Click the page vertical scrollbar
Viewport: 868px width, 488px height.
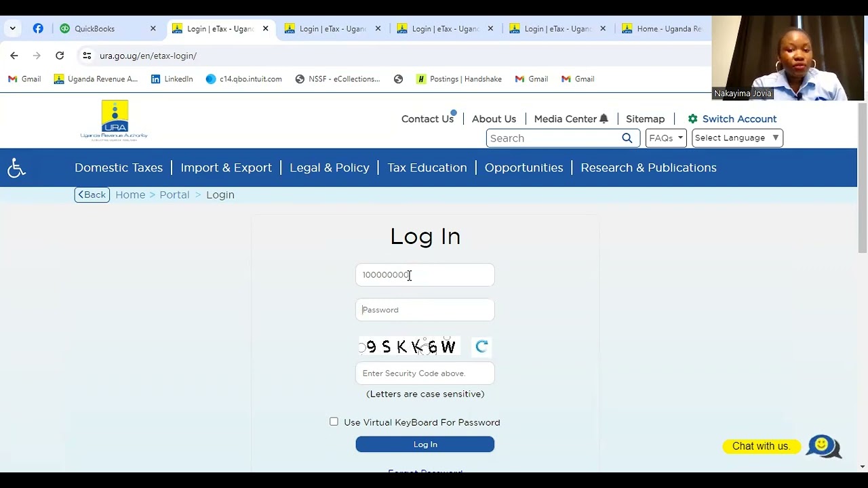pyautogui.click(x=863, y=178)
